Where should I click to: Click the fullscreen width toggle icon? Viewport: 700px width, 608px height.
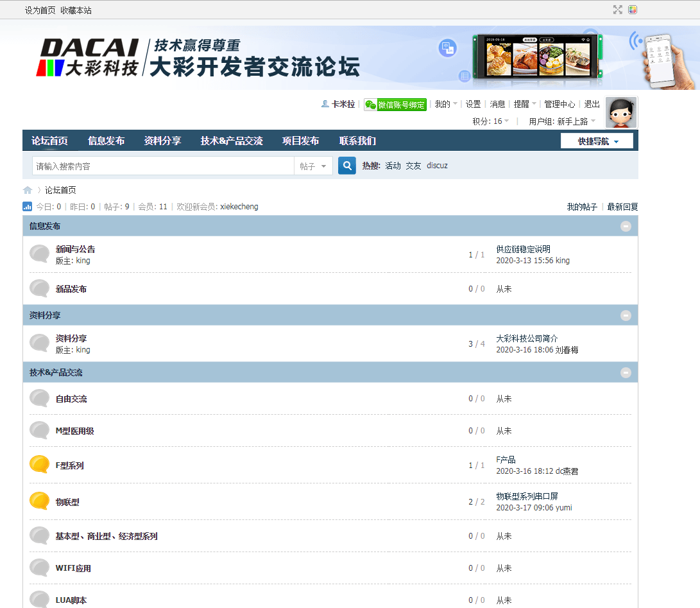coord(617,10)
